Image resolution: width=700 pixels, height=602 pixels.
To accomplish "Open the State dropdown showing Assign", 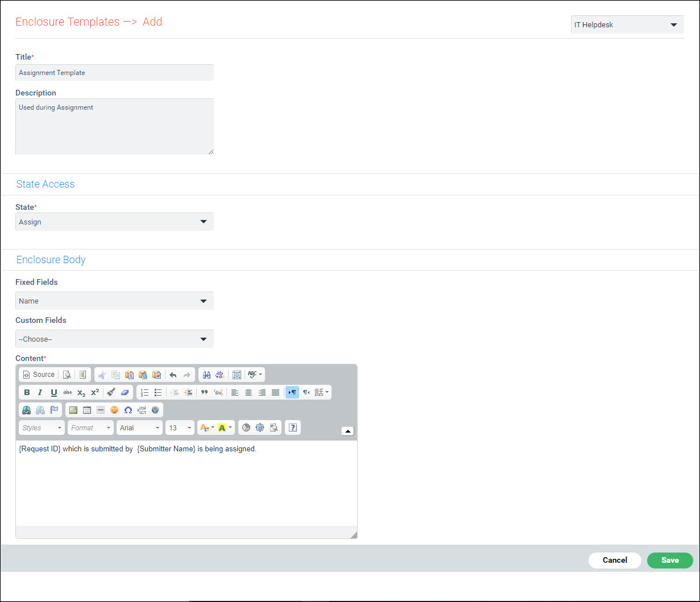I will [x=114, y=222].
